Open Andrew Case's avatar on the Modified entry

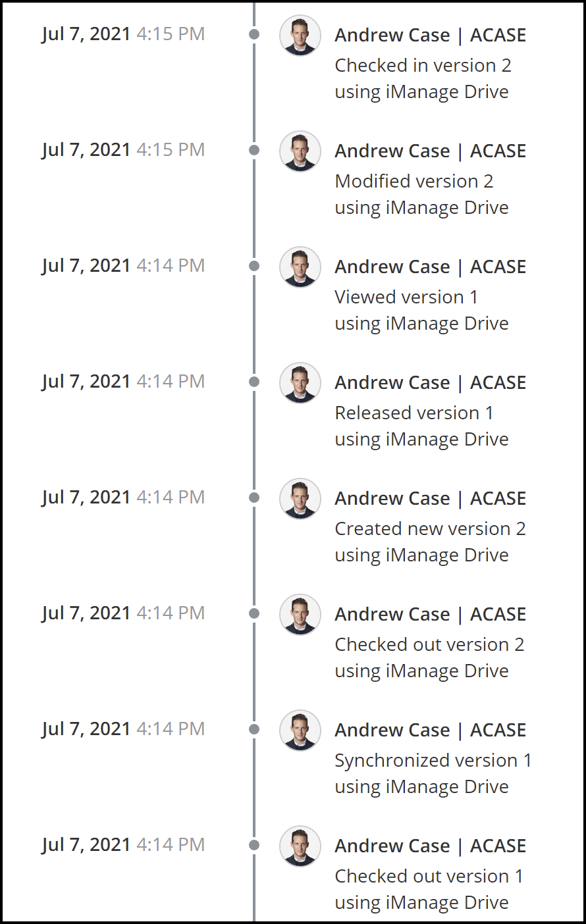tap(300, 151)
